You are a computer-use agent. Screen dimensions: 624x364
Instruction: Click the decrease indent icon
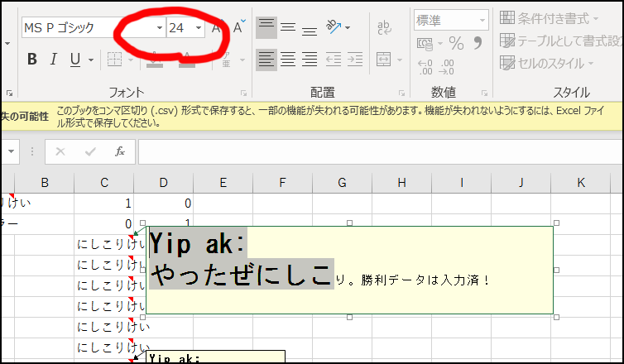point(333,60)
